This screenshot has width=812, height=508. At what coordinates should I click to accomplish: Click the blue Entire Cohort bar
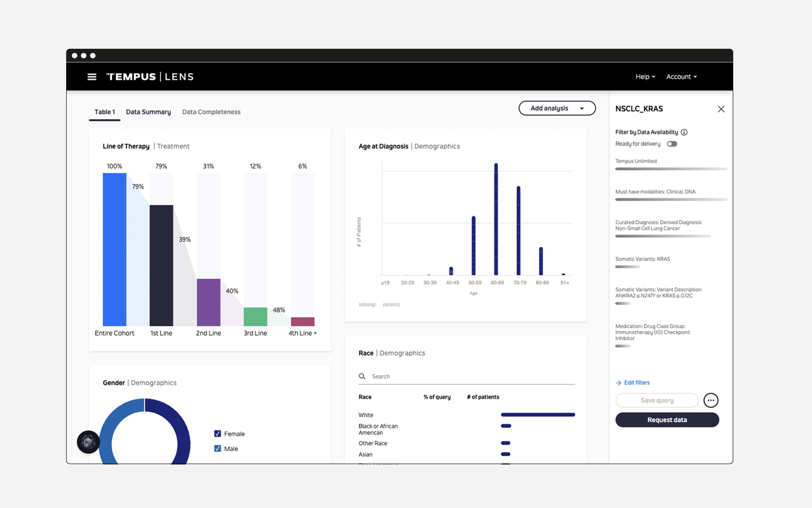pyautogui.click(x=114, y=250)
